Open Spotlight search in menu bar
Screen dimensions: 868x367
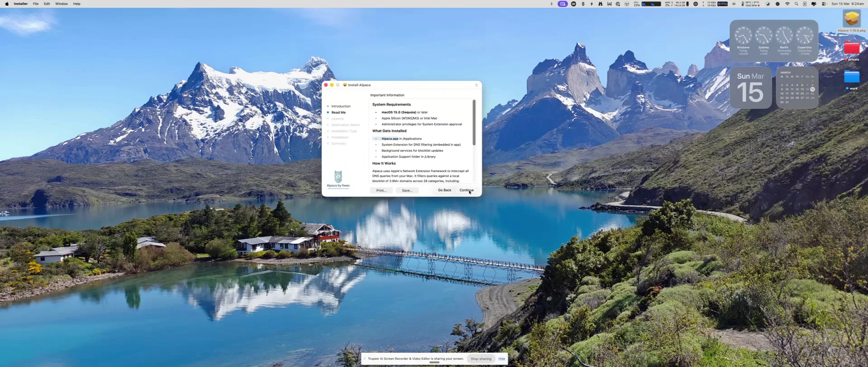pyautogui.click(x=796, y=4)
